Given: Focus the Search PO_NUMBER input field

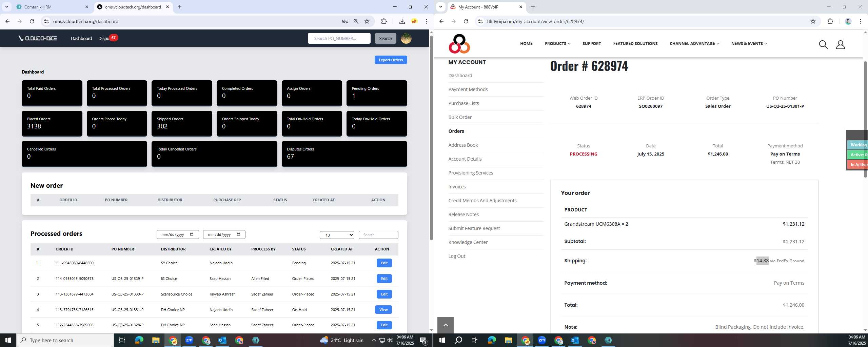Looking at the screenshot, I should tap(339, 38).
